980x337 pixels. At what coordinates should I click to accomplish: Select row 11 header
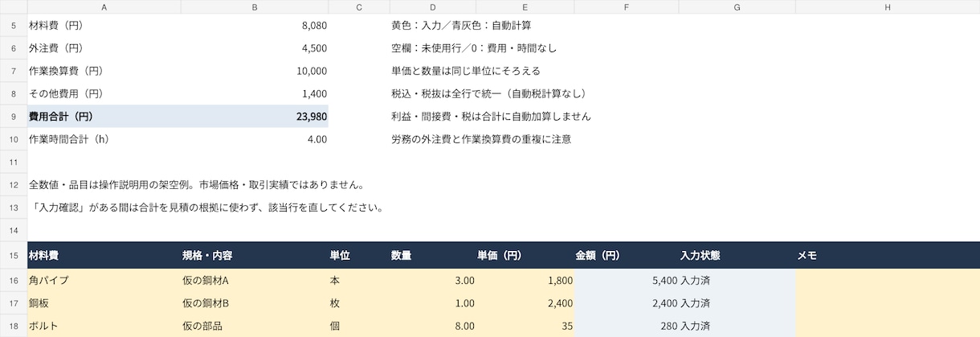point(14,161)
